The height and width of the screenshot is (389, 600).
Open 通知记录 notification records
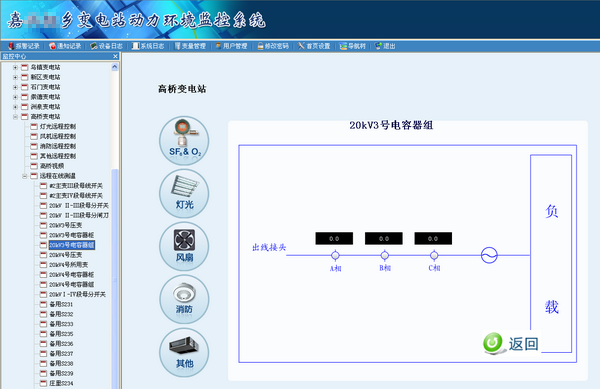pos(65,46)
